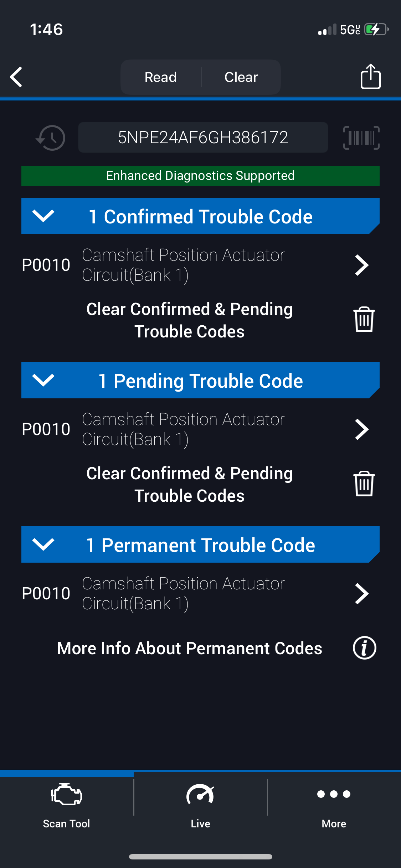Tap the back arrow icon
This screenshot has height=868, width=401.
(16, 77)
